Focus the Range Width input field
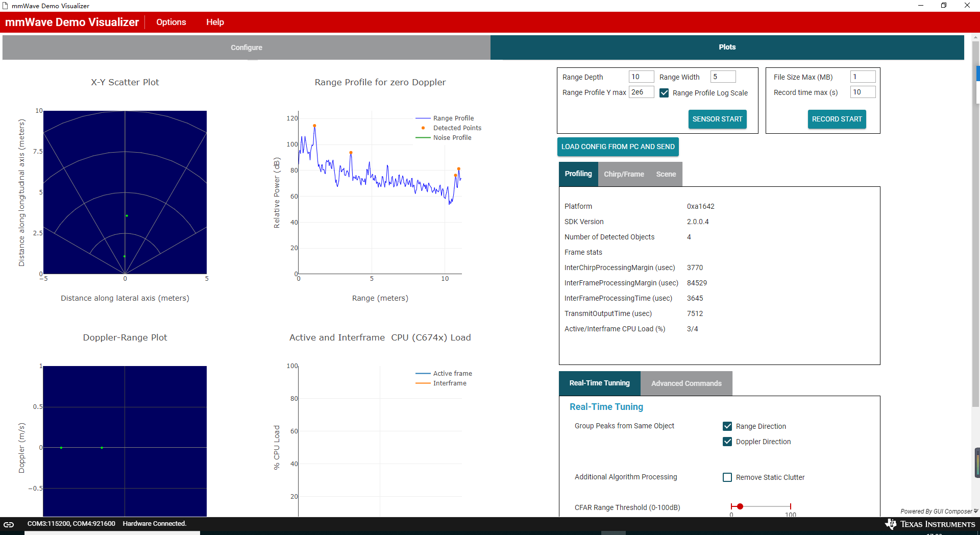This screenshot has height=535, width=980. tap(723, 77)
